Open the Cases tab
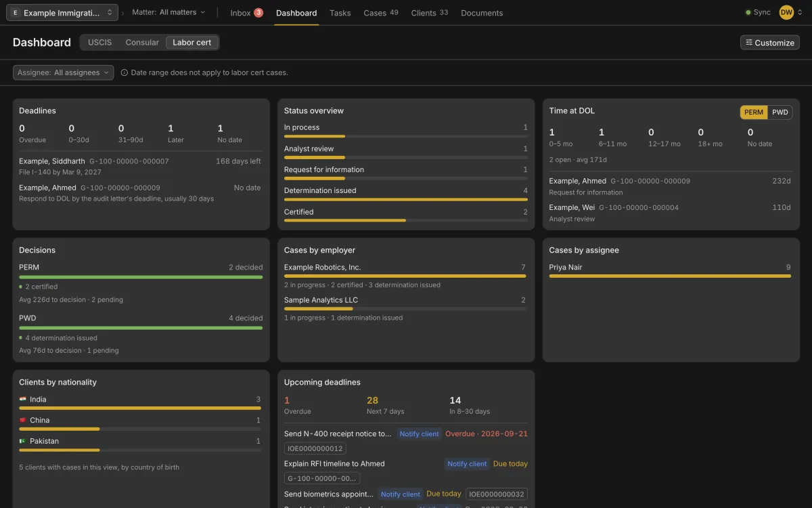Screen dimensions: 812x508 381,13
